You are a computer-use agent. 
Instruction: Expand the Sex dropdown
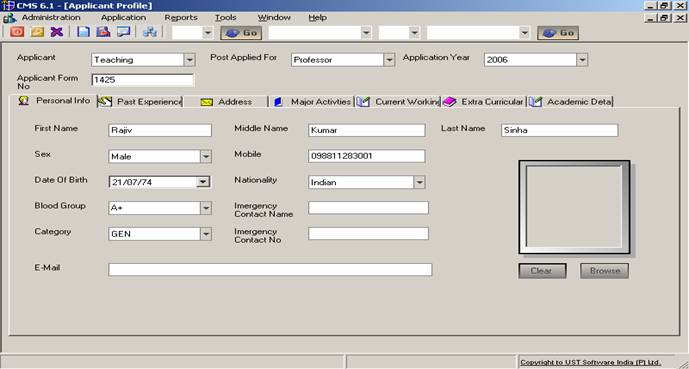coord(206,156)
